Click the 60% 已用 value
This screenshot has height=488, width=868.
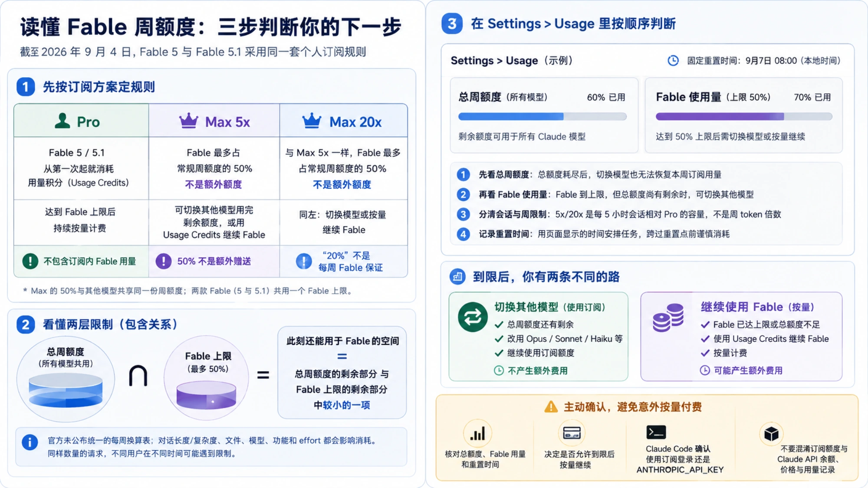606,97
